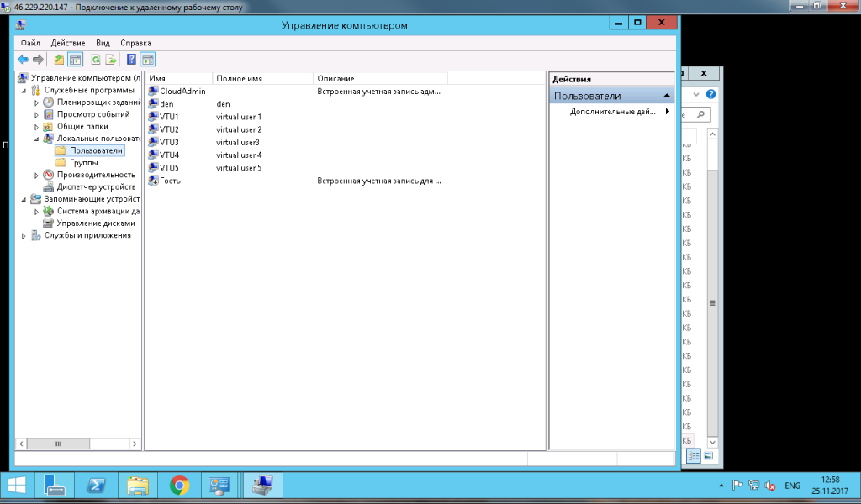Screen dimensions: 861x504
Task: Open the Windows Start button
Action: (16, 486)
